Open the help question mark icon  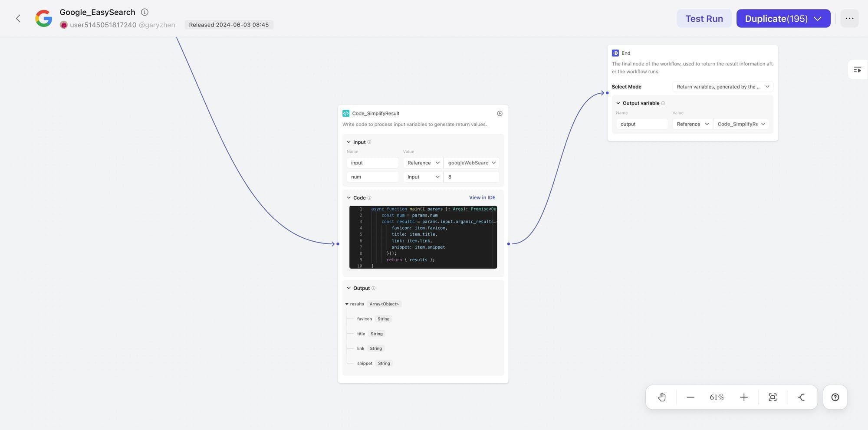[x=835, y=397]
